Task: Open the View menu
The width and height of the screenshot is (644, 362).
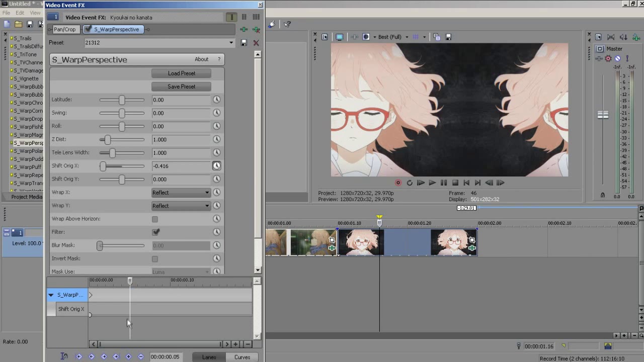Action: pos(35,13)
